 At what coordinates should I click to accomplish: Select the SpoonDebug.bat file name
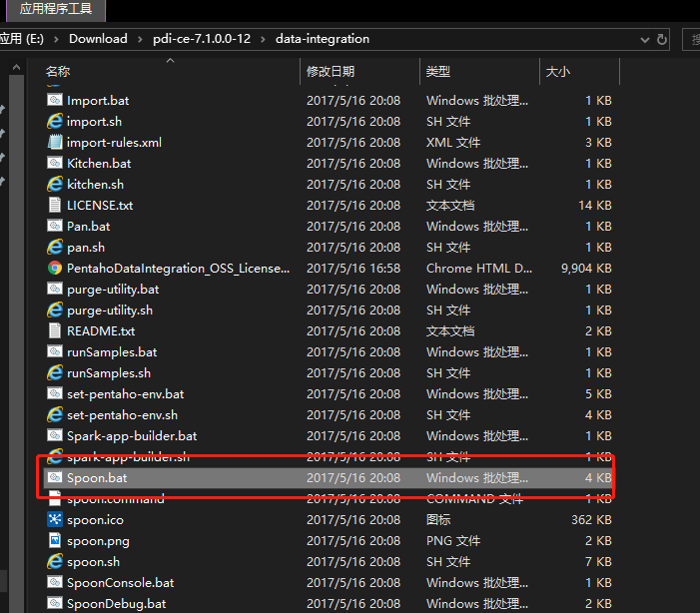(117, 604)
